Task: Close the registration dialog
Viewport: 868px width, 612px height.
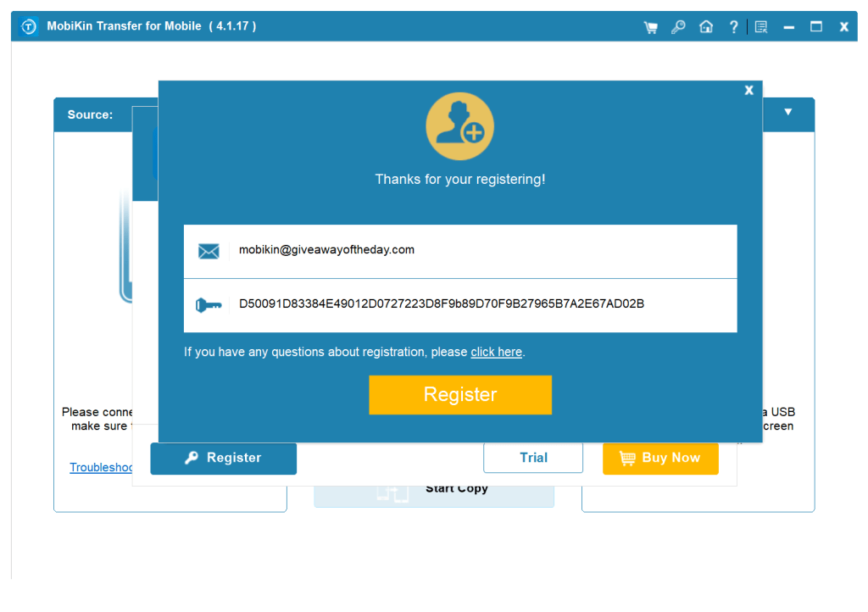Action: pyautogui.click(x=748, y=90)
